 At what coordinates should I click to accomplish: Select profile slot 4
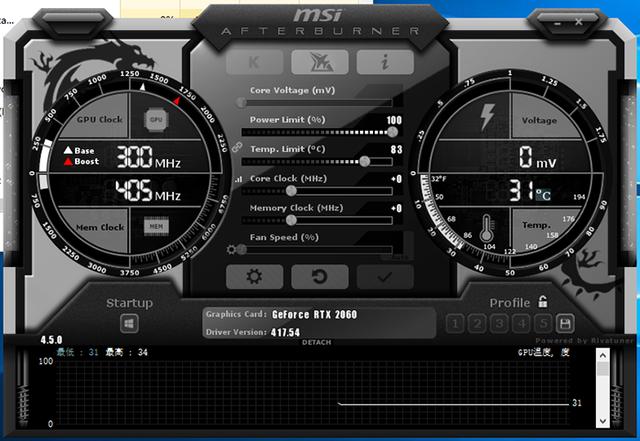click(521, 324)
